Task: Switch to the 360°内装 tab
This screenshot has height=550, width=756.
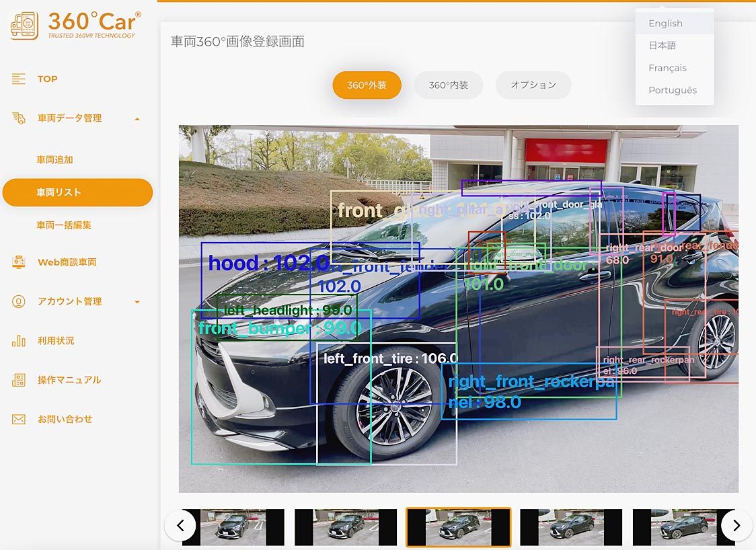Action: (449, 85)
